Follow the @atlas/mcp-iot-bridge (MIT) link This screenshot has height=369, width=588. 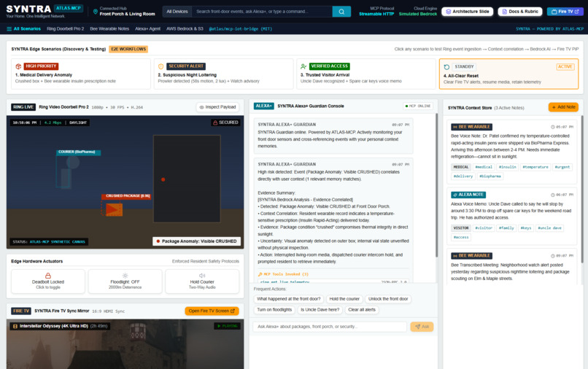tap(240, 28)
